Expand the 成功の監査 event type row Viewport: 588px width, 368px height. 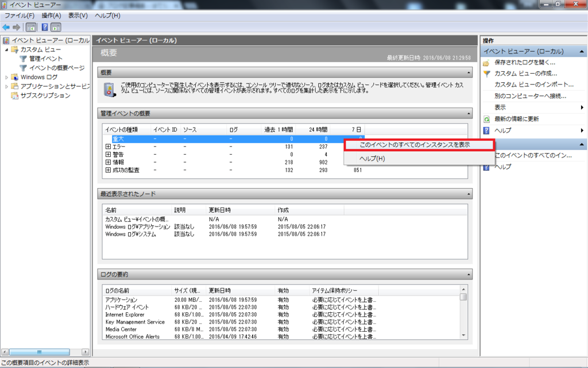(x=108, y=170)
